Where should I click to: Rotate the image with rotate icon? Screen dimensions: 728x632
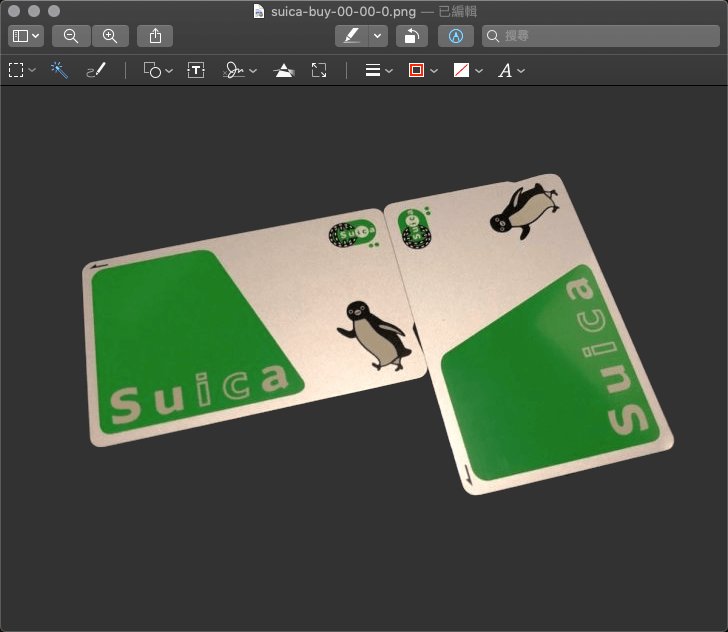(412, 36)
